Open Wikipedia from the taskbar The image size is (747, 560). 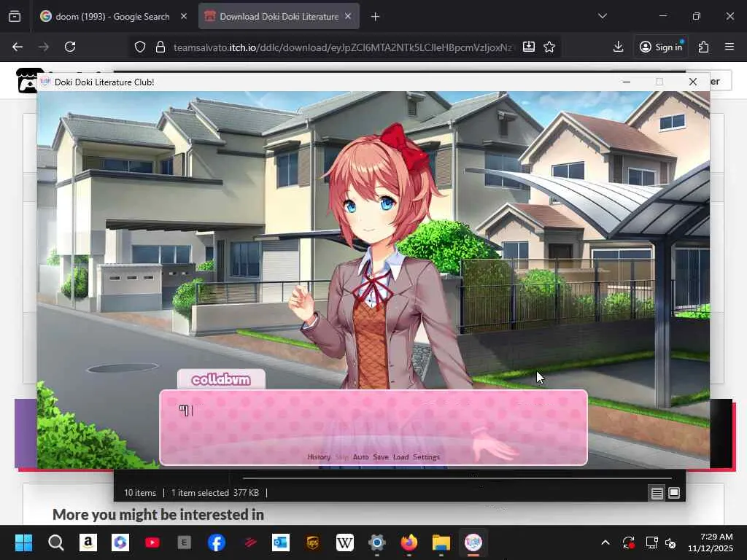345,542
